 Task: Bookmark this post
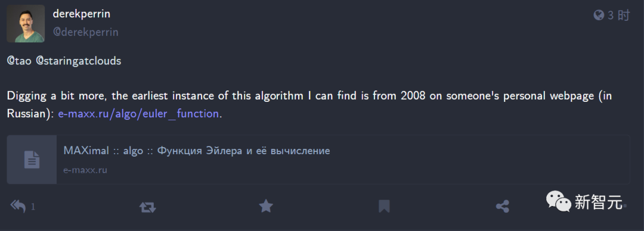point(384,207)
